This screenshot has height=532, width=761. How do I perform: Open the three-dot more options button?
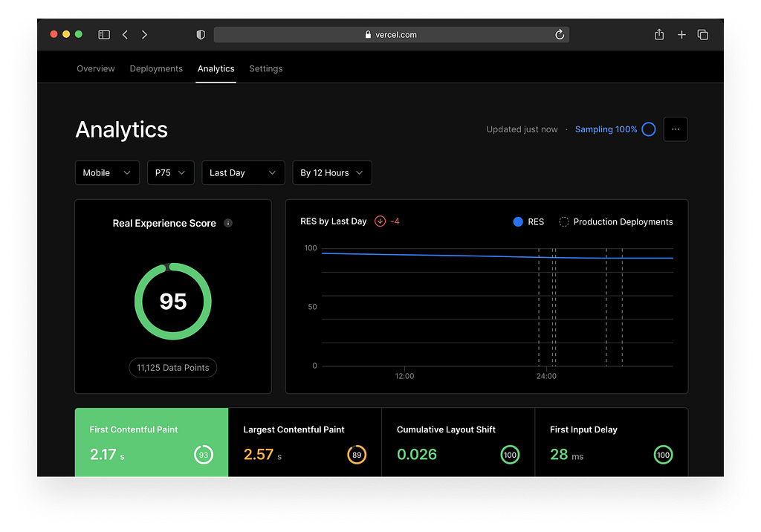coord(676,129)
